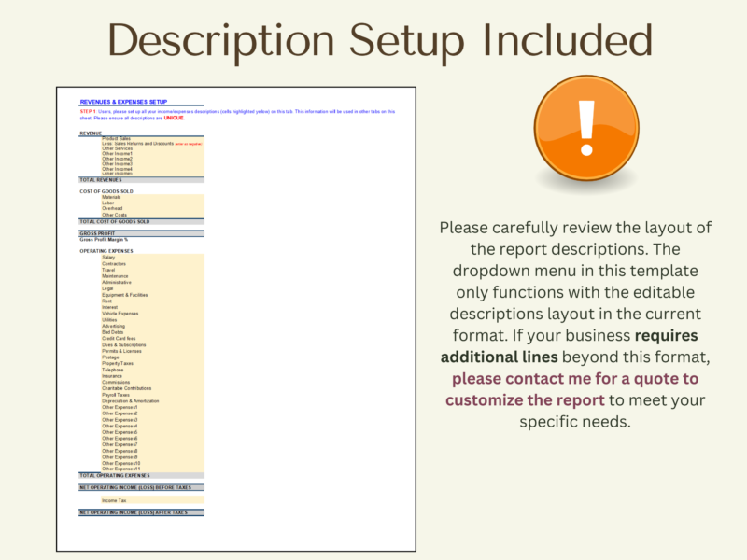The height and width of the screenshot is (560, 747).
Task: Select the 'Utilities' cell
Action: (152, 320)
